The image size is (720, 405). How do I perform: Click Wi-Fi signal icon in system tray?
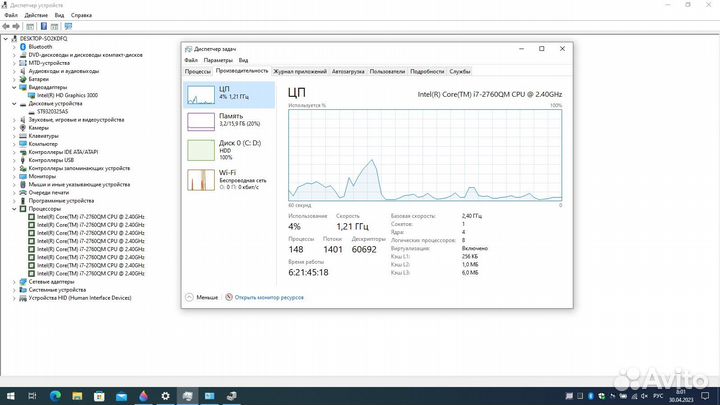[x=634, y=396]
